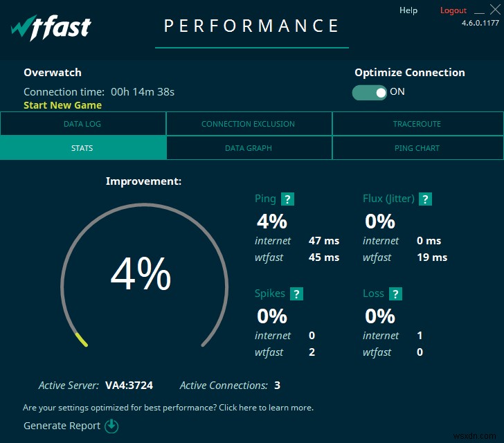Image resolution: width=504 pixels, height=443 pixels.
Task: Turn off the Optimize Connection toggle
Action: (x=369, y=93)
